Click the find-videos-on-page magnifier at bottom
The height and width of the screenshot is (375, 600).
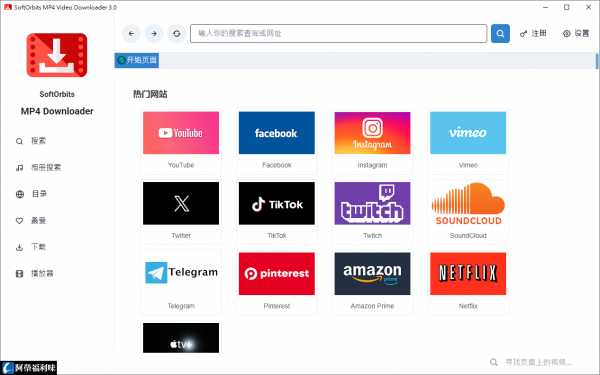pyautogui.click(x=494, y=362)
